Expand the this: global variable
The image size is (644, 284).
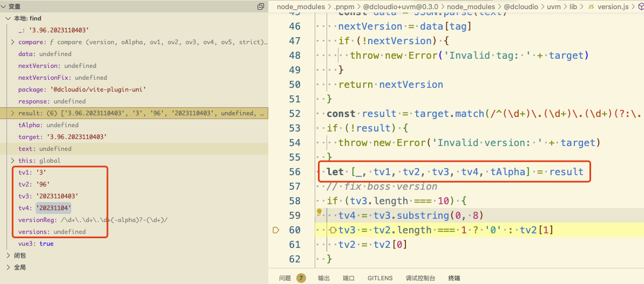13,161
